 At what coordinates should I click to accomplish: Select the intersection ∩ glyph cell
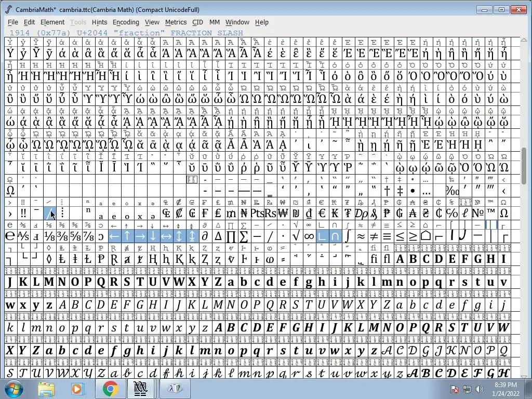[335, 236]
